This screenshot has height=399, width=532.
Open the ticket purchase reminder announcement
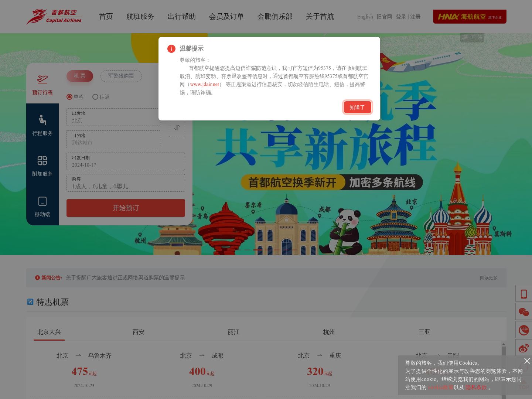pyautogui.click(x=125, y=277)
